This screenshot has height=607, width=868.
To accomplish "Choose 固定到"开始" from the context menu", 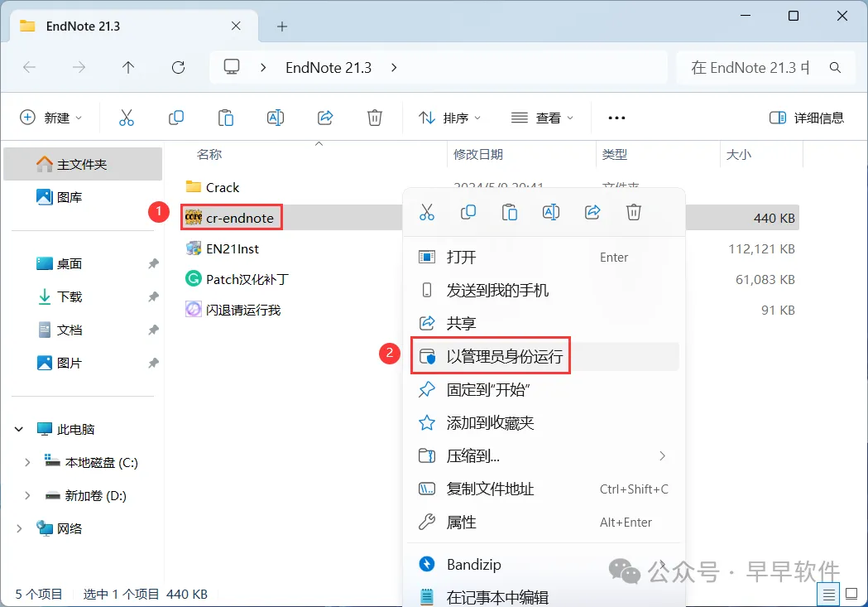I will click(x=544, y=390).
